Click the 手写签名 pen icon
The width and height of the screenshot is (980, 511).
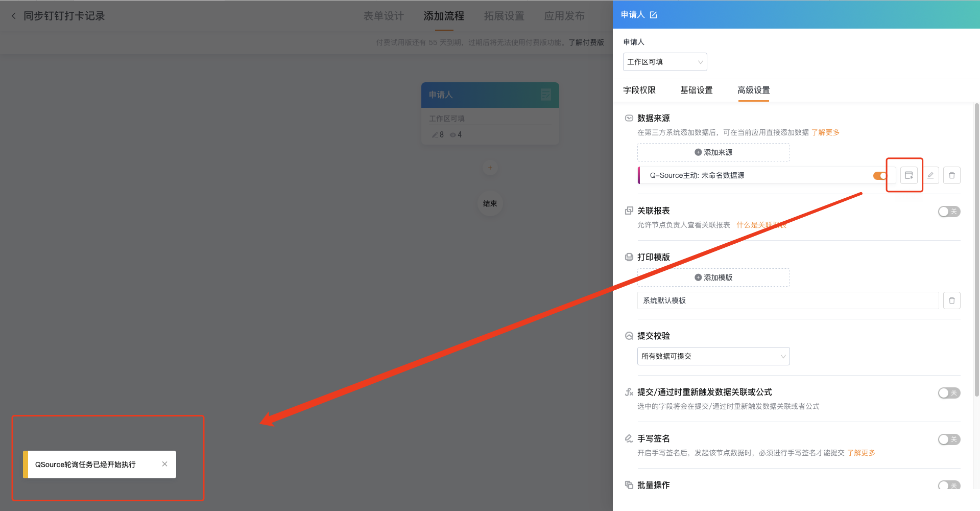pyautogui.click(x=629, y=438)
